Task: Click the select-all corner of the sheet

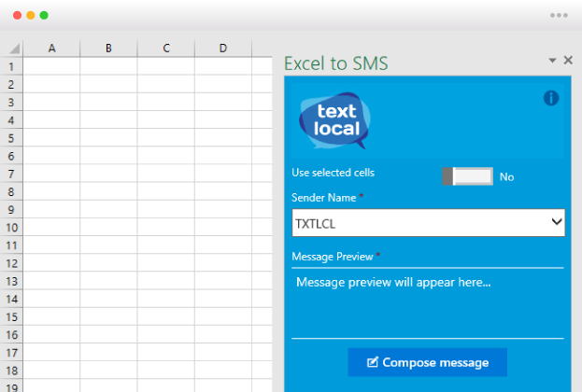Action: click(11, 49)
